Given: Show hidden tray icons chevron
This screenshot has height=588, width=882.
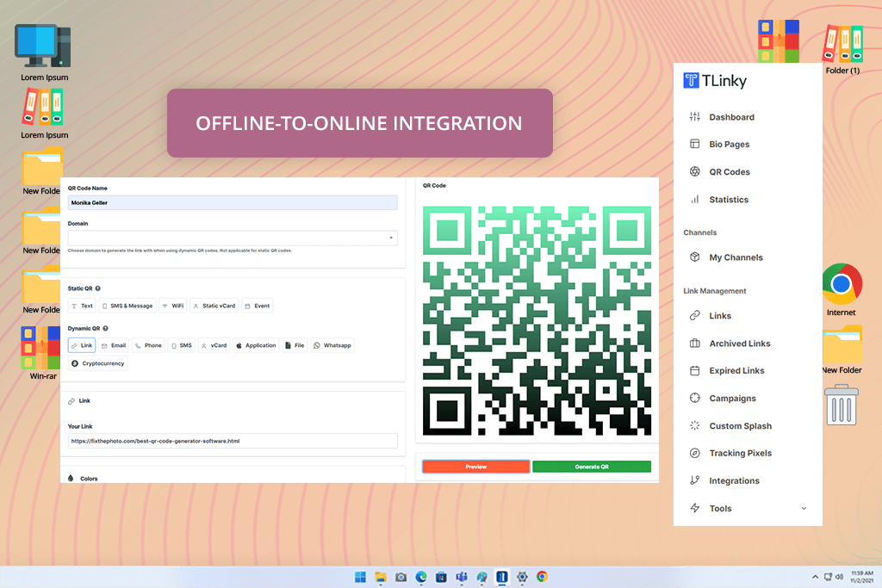Looking at the screenshot, I should tap(815, 577).
